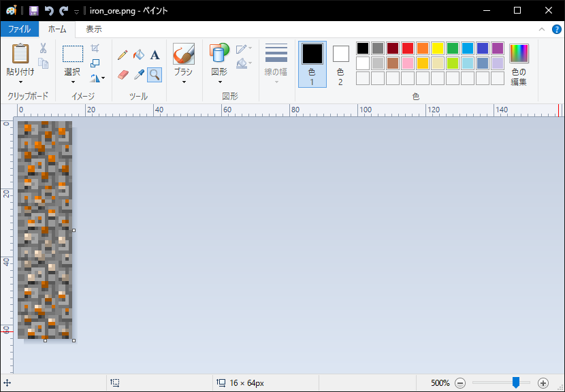
Task: Pick the gray 50% color swatch
Action: click(378, 48)
